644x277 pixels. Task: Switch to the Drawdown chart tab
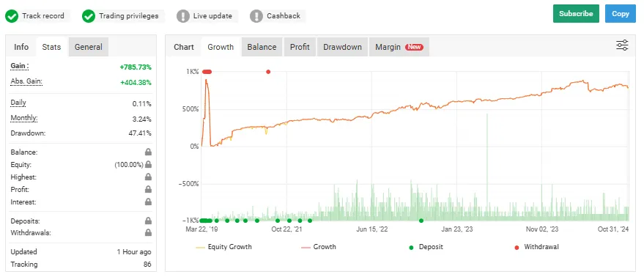[342, 47]
